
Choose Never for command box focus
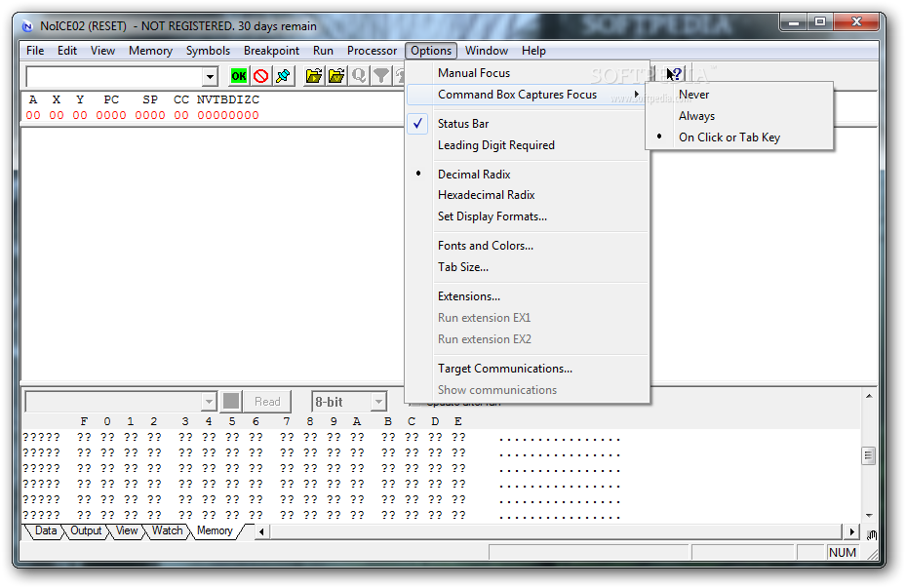[x=739, y=95]
